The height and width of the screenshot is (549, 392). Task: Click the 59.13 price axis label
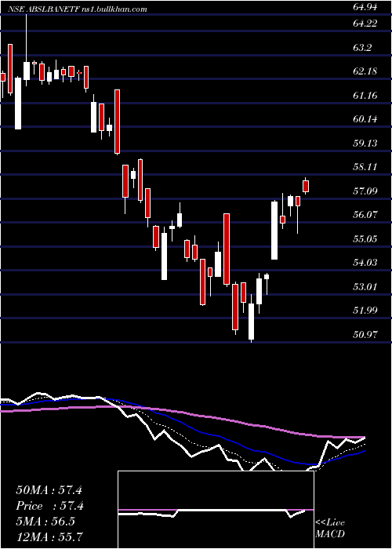coord(365,143)
